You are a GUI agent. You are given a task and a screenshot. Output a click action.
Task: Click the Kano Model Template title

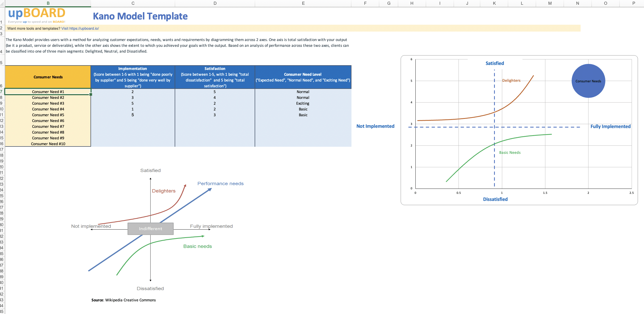point(140,16)
